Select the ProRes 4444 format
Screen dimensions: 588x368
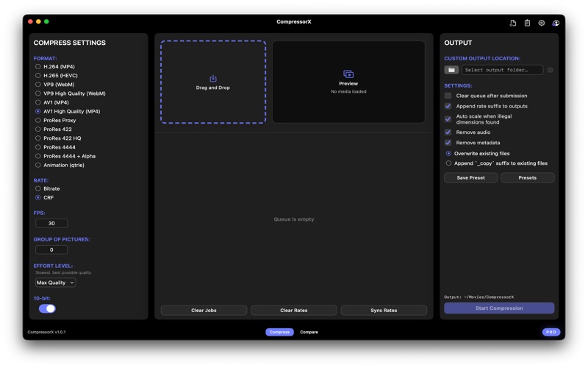click(x=55, y=147)
